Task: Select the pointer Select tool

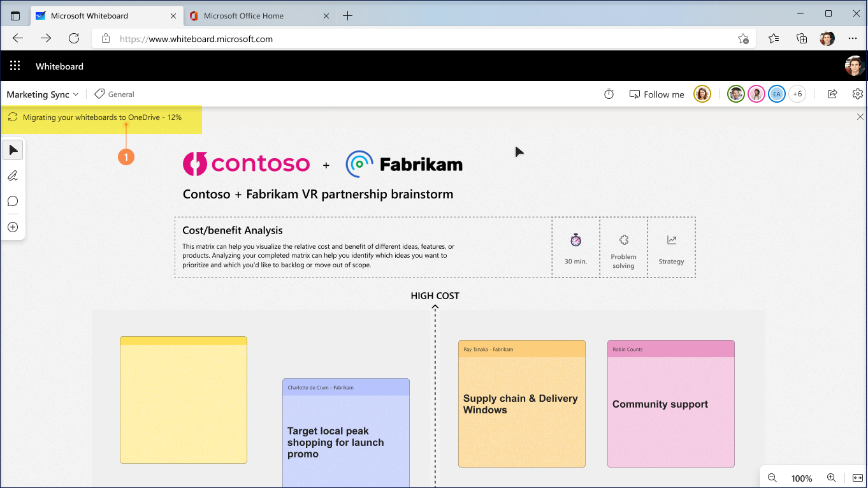Action: click(13, 151)
